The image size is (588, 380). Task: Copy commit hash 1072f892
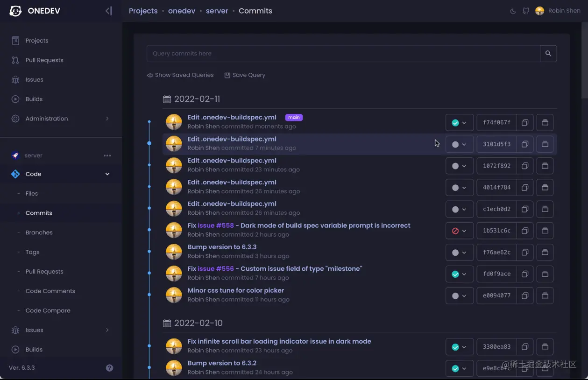click(x=525, y=166)
